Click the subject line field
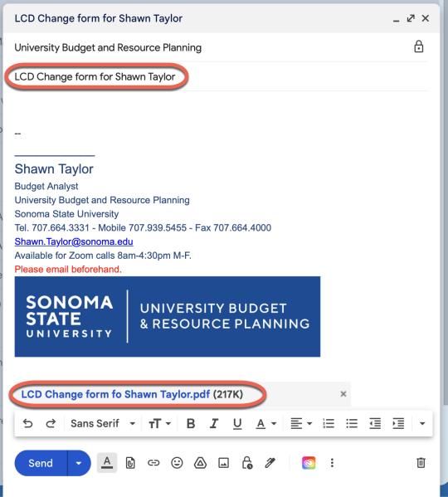Screen dimensions: 448x497 [x=222, y=76]
